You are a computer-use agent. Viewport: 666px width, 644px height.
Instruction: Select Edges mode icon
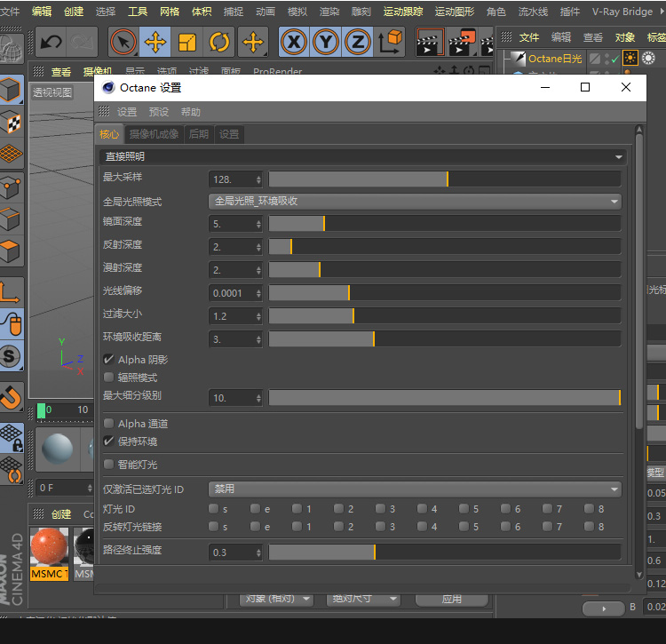coord(11,219)
